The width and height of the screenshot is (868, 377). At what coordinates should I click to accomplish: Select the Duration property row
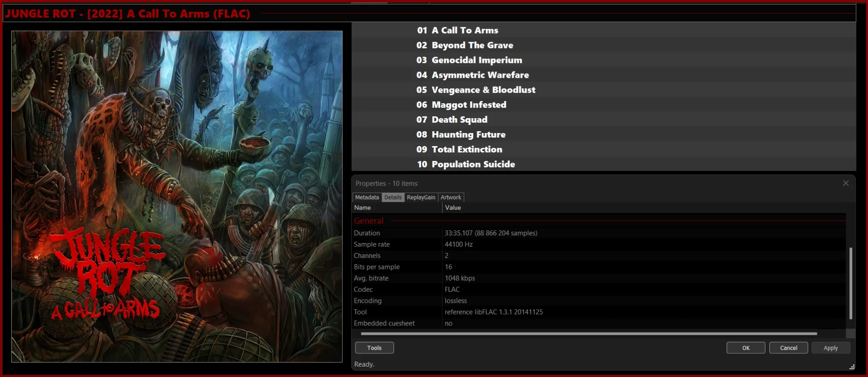599,233
